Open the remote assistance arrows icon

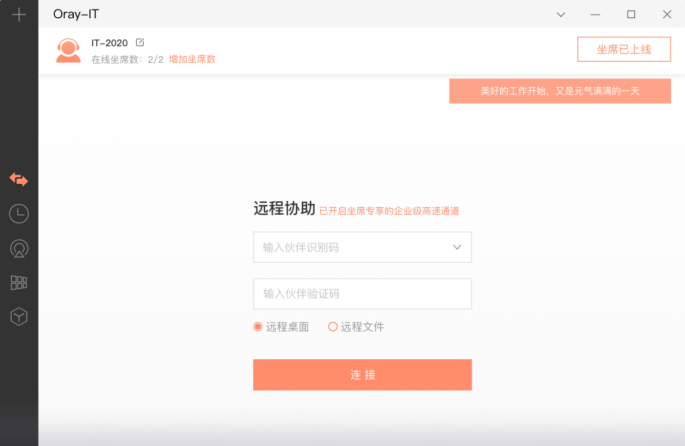[18, 179]
